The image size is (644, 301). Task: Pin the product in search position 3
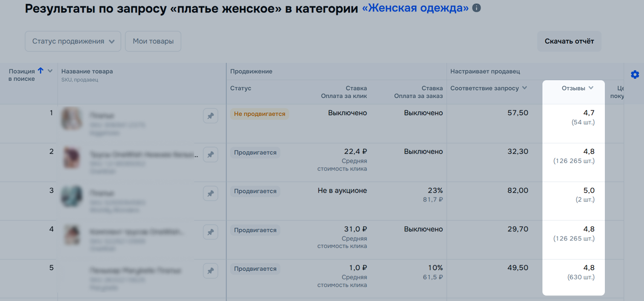[211, 194]
